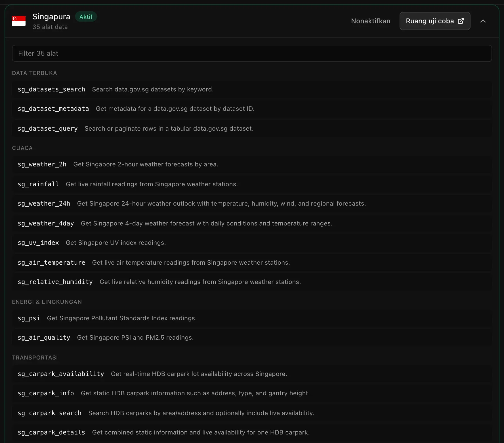504x443 pixels.
Task: Select the sg_dataset_metadata row
Action: [252, 109]
